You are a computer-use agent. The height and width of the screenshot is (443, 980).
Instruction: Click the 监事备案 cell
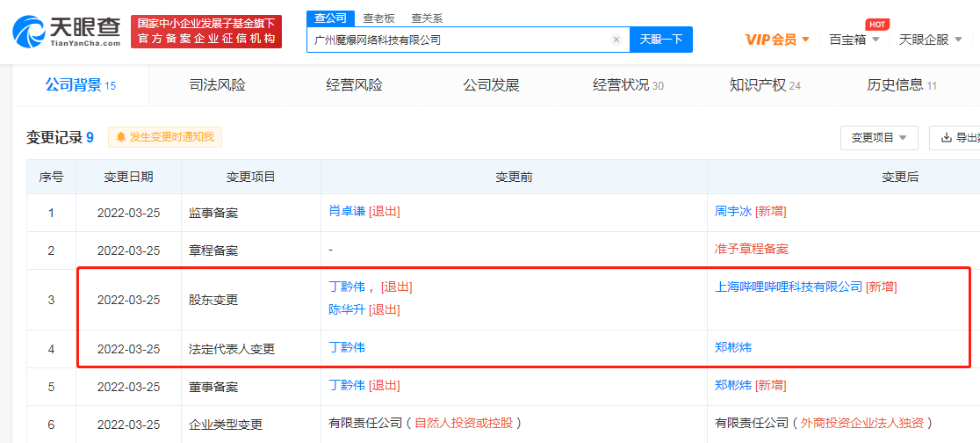[x=250, y=213]
